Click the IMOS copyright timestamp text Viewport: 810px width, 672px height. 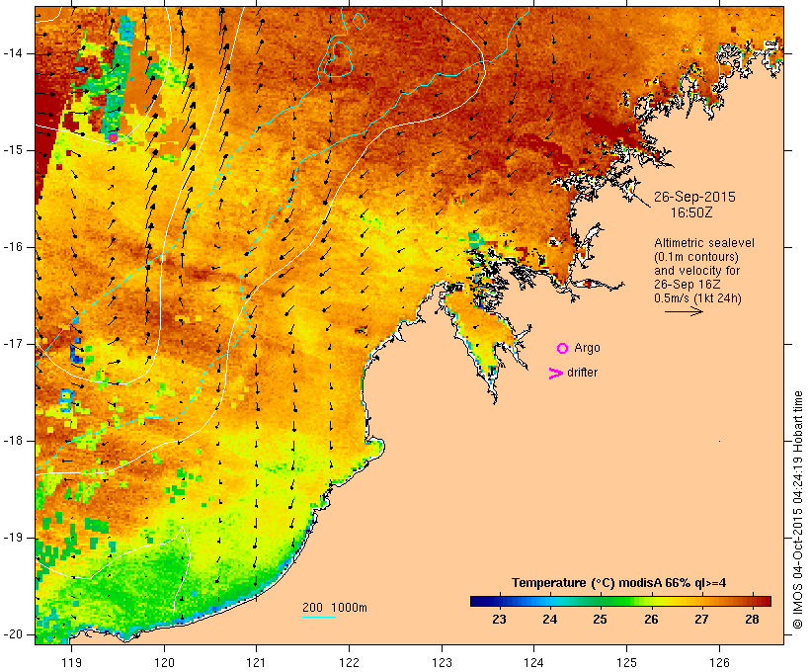click(798, 509)
